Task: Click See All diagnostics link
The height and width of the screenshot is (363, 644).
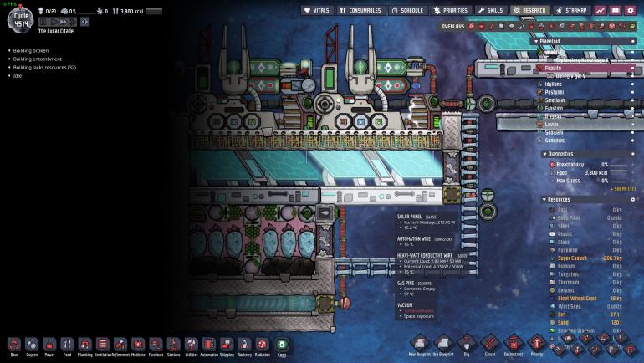Action: tap(622, 189)
